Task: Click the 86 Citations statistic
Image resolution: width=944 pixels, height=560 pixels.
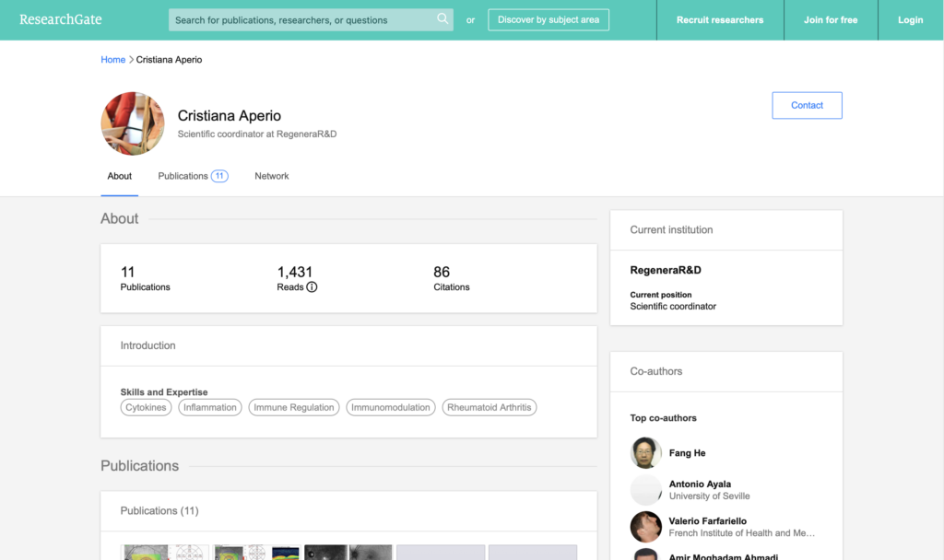Action: coord(452,278)
